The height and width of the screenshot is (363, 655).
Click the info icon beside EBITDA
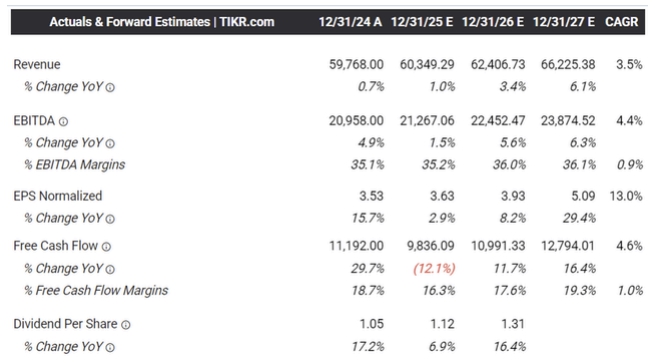(63, 122)
